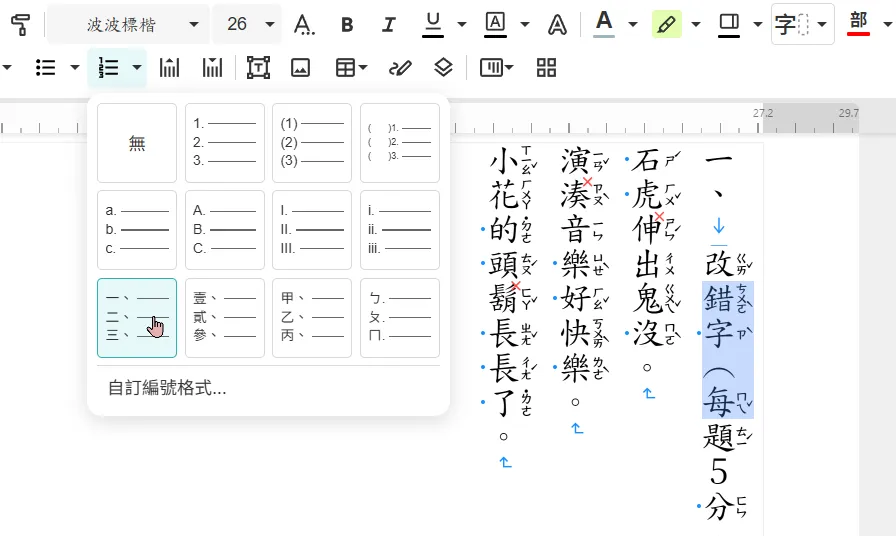Click the format painter icon
The image size is (896, 536).
[21, 25]
